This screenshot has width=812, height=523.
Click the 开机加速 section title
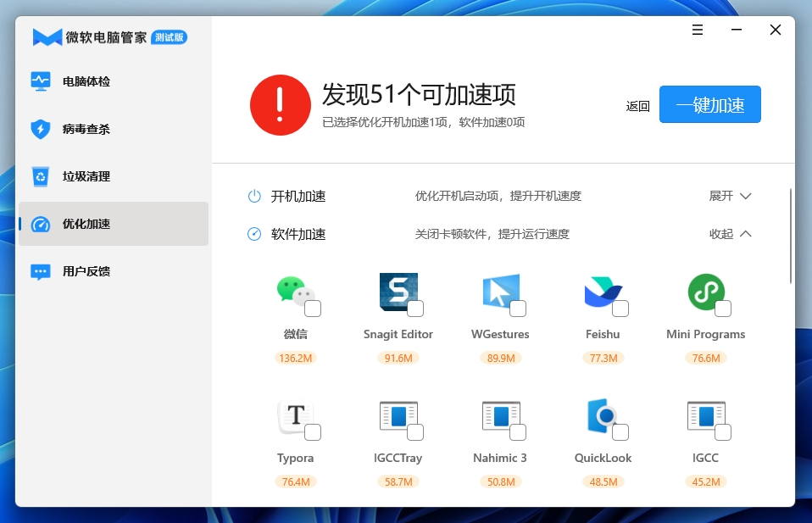tap(298, 197)
